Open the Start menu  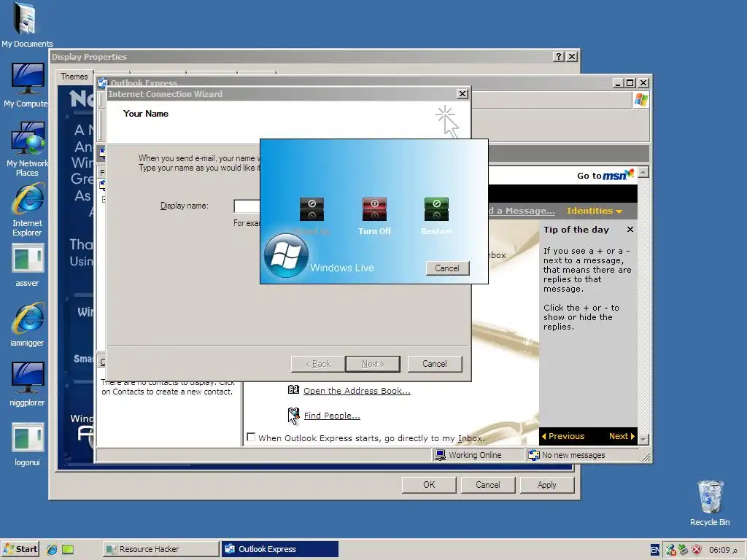click(20, 549)
